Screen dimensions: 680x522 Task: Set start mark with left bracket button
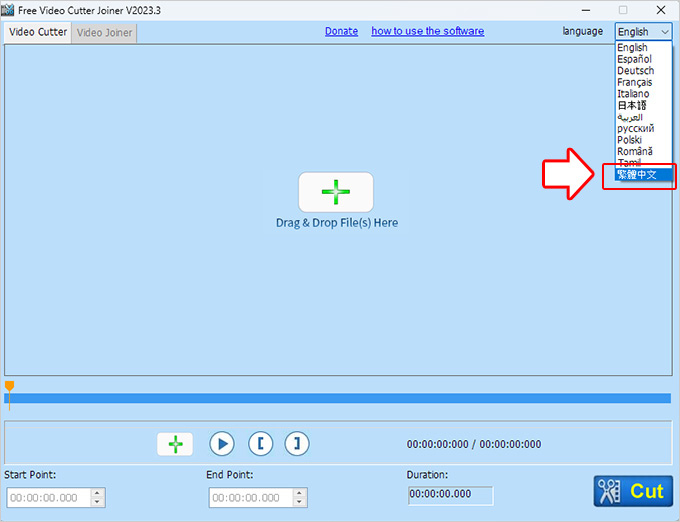pos(261,444)
